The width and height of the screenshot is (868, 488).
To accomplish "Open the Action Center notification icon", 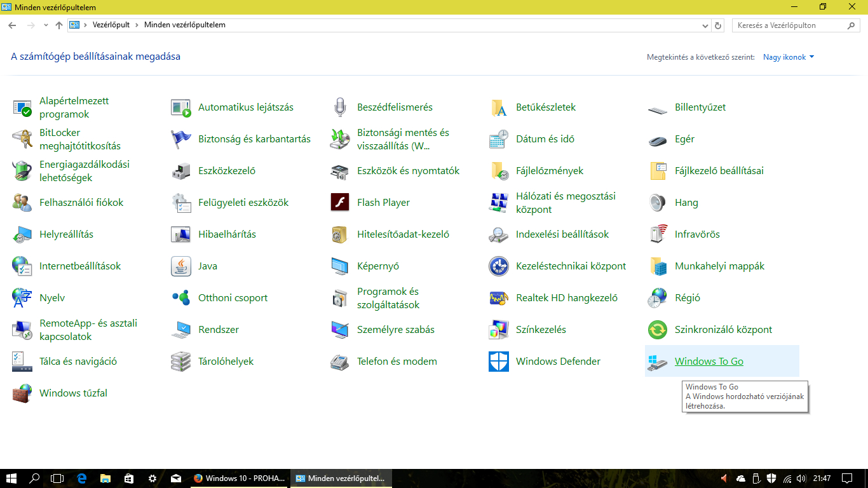I will point(847,478).
